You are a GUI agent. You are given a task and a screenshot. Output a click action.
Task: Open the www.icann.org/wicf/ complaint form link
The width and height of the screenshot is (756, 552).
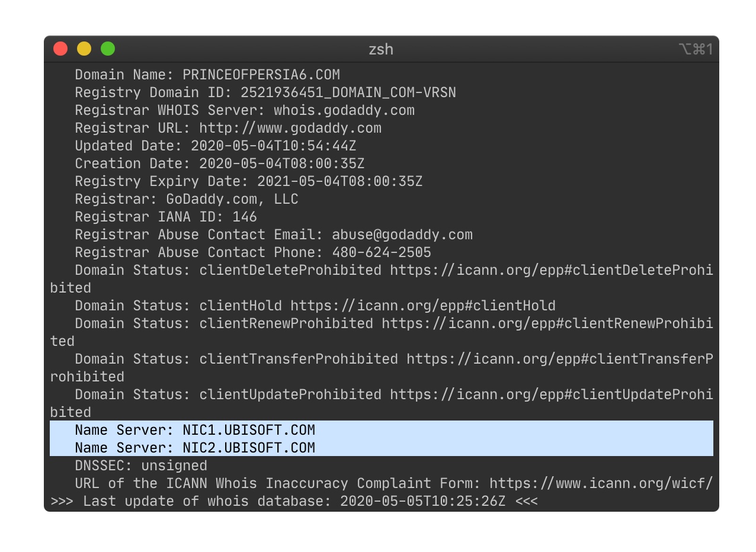tap(601, 483)
